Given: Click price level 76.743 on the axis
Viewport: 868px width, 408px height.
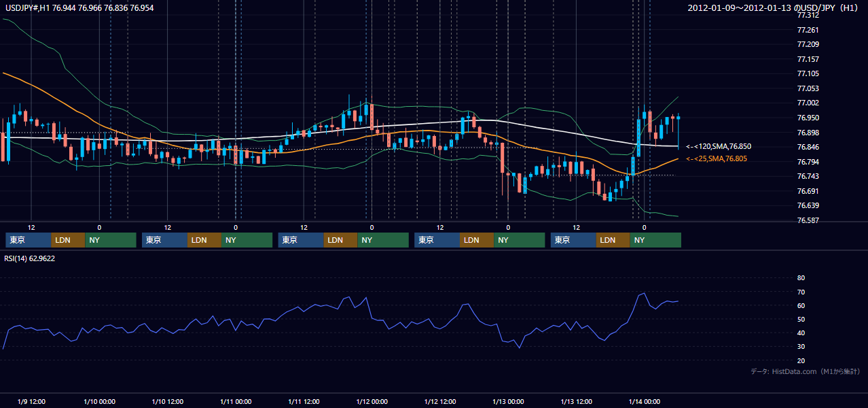Looking at the screenshot, I should point(808,176).
